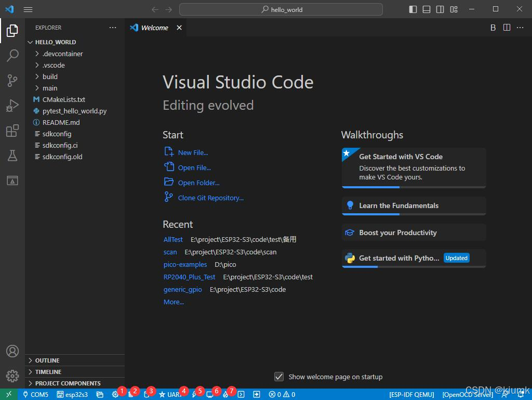The image size is (532, 400).
Task: Open the Extensions view
Action: click(12, 131)
